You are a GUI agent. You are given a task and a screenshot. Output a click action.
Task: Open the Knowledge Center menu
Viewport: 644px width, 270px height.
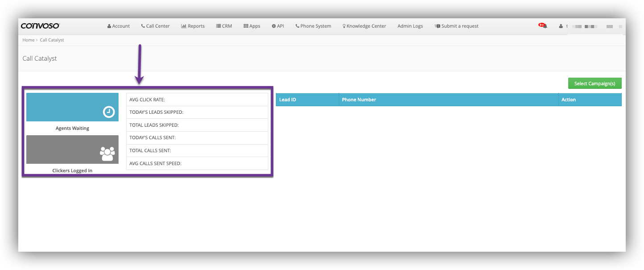click(364, 26)
